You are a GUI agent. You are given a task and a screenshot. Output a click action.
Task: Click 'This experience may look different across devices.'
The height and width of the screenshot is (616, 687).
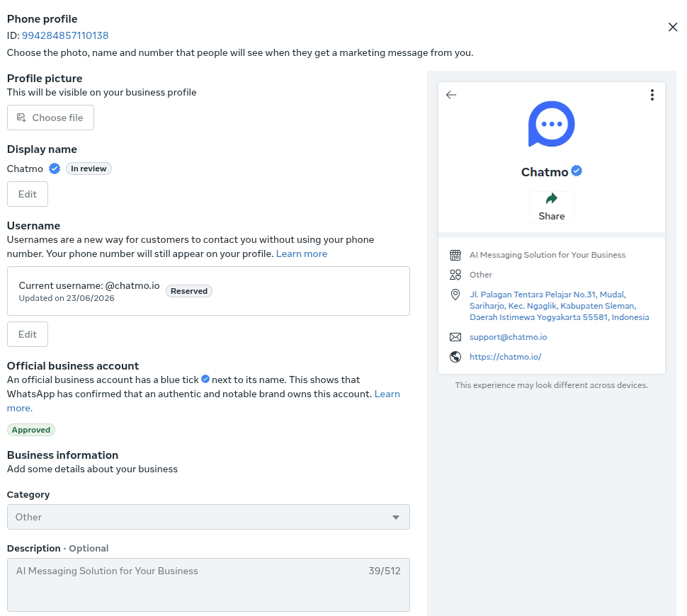click(x=552, y=385)
